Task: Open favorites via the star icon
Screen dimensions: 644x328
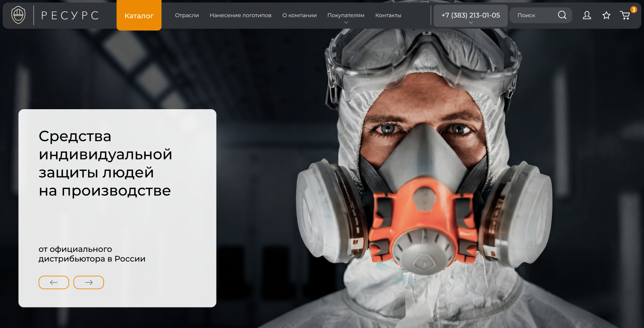Action: tap(606, 15)
